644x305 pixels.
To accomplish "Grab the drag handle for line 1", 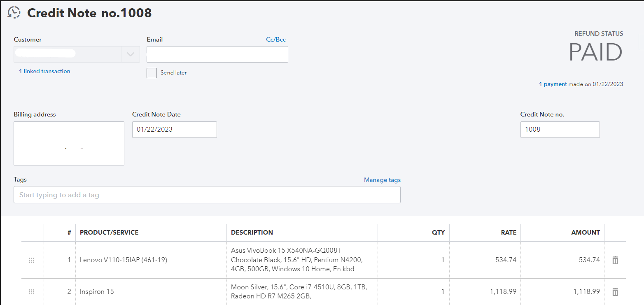I will 32,260.
